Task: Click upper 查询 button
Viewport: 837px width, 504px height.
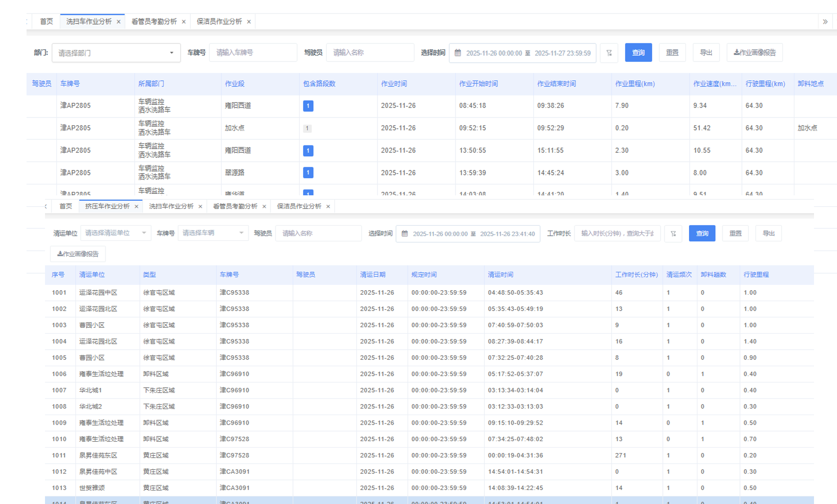Action: 638,53
